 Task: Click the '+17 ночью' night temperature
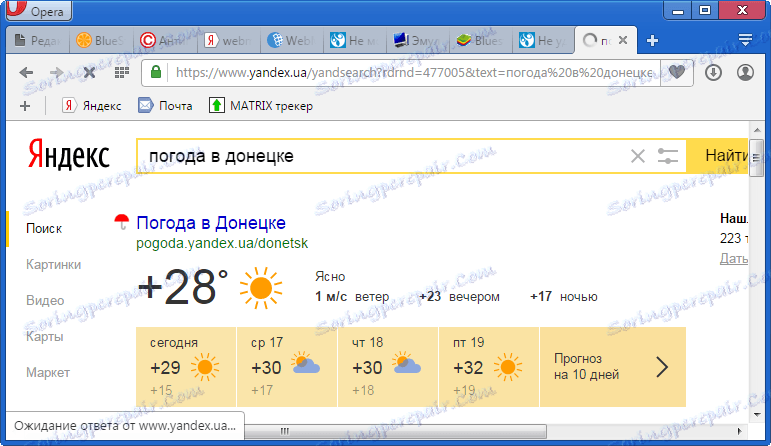click(563, 297)
